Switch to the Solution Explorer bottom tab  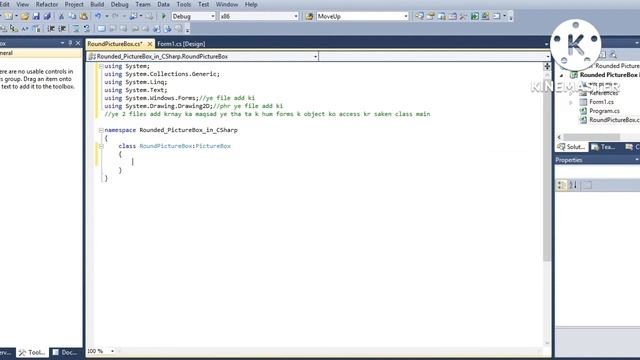point(572,147)
